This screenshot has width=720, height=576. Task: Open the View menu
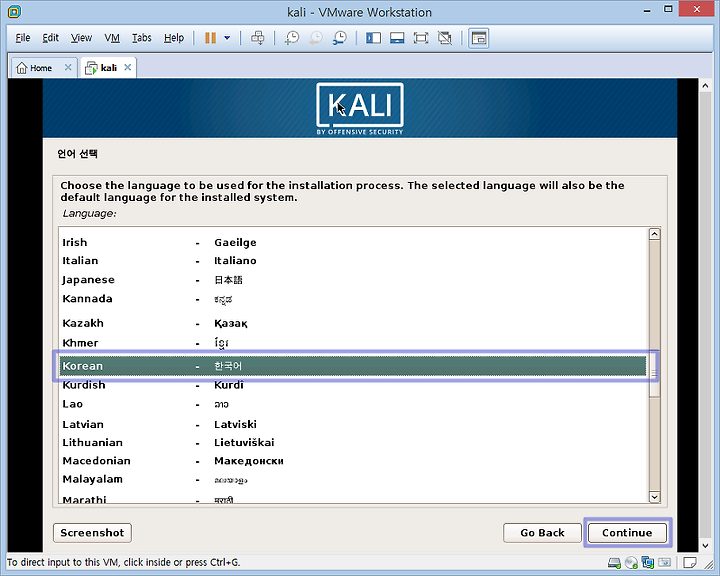[x=81, y=38]
